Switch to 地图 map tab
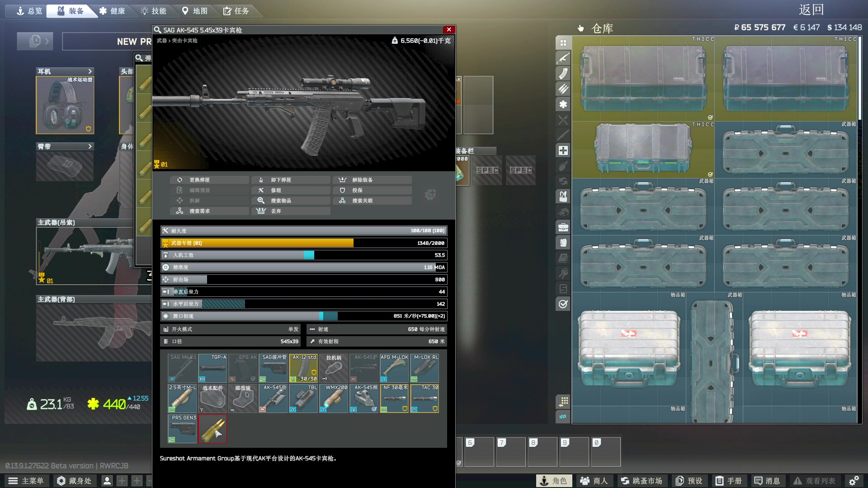The height and width of the screenshot is (488, 868). click(x=195, y=11)
